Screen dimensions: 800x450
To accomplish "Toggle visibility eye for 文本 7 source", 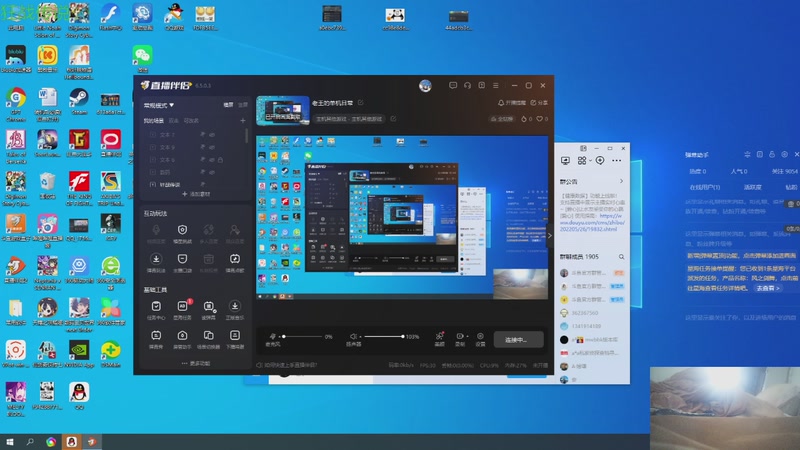I will coord(212,135).
